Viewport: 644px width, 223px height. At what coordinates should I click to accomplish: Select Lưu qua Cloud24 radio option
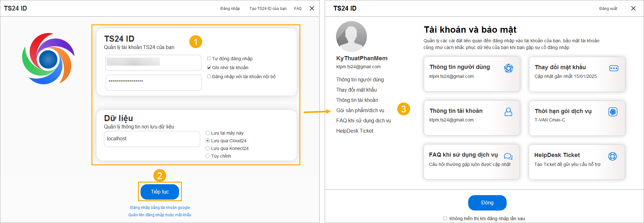pyautogui.click(x=208, y=141)
